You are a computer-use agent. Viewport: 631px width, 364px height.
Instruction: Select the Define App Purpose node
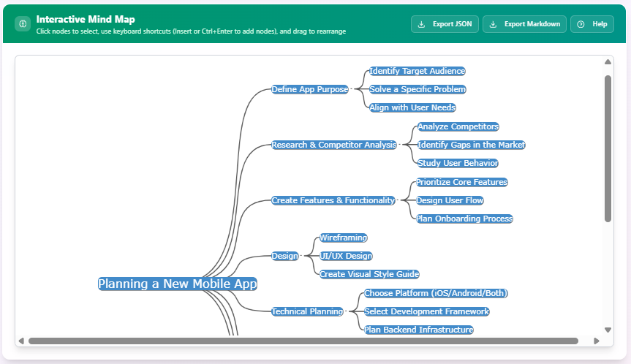pos(310,89)
